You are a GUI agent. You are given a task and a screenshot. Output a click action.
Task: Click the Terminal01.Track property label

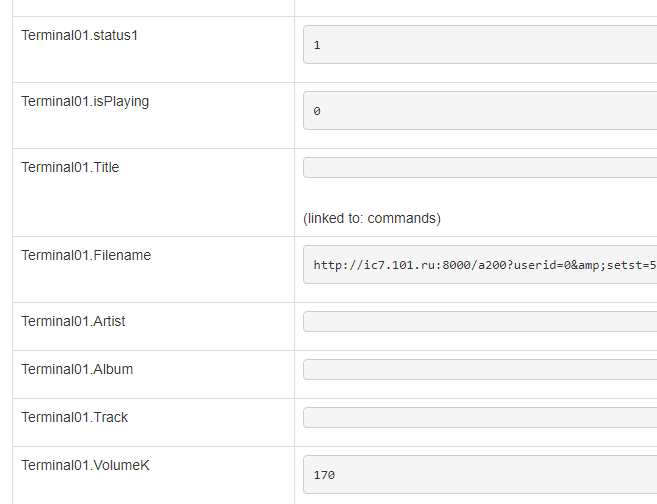pos(74,417)
